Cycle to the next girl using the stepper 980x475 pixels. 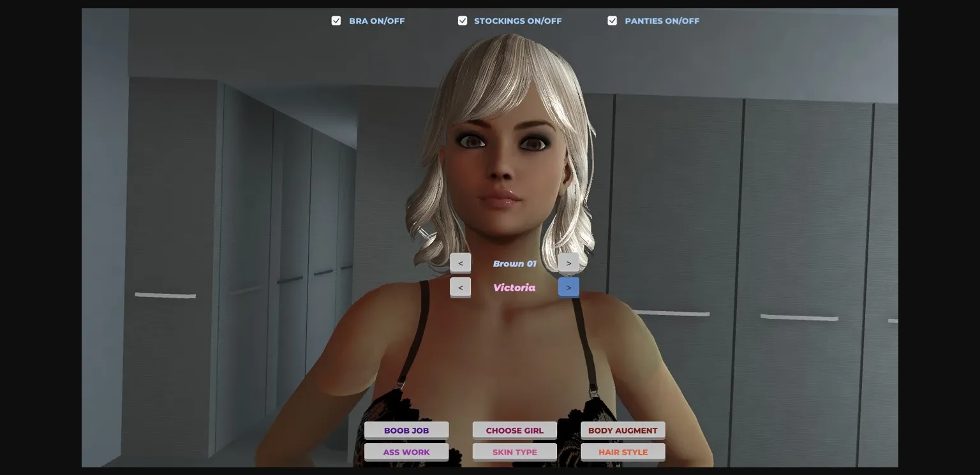[x=568, y=287]
